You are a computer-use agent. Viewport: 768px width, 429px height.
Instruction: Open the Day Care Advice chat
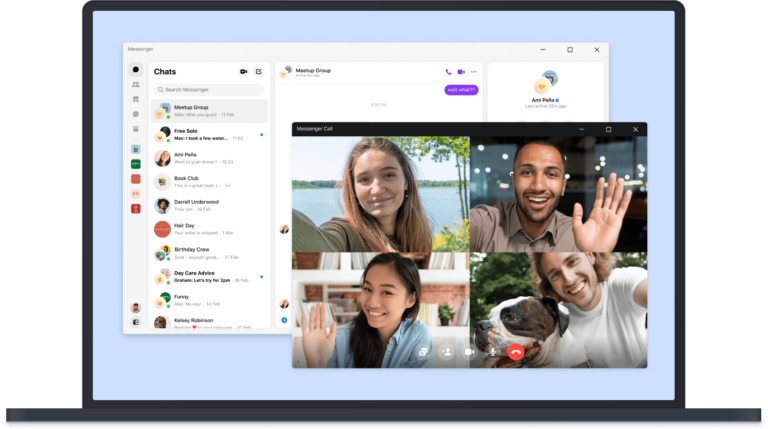209,277
